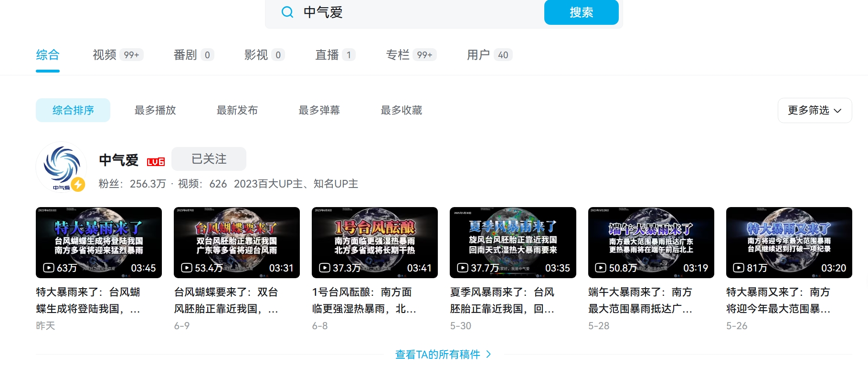
Task: Click the arrow beside 查看TA的所有稿件
Action: (488, 354)
